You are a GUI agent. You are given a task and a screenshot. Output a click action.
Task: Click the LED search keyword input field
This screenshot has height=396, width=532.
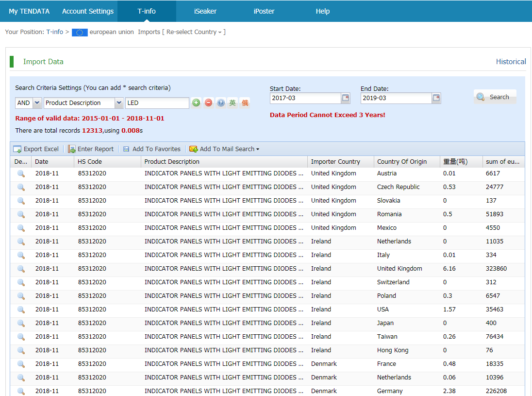157,103
